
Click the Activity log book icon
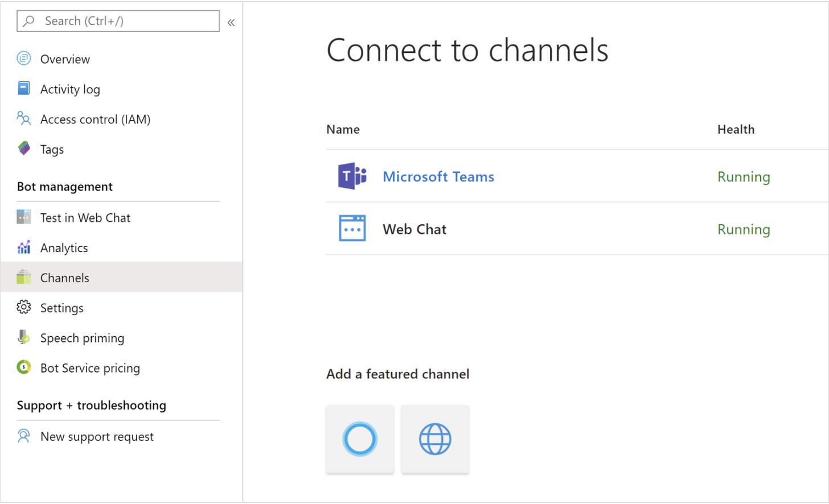(x=24, y=88)
